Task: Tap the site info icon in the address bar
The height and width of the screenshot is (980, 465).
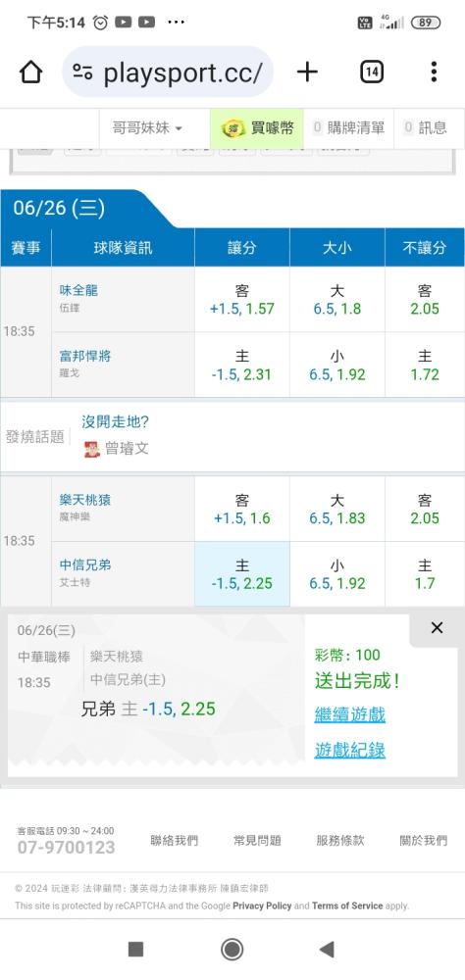Action: (82, 72)
